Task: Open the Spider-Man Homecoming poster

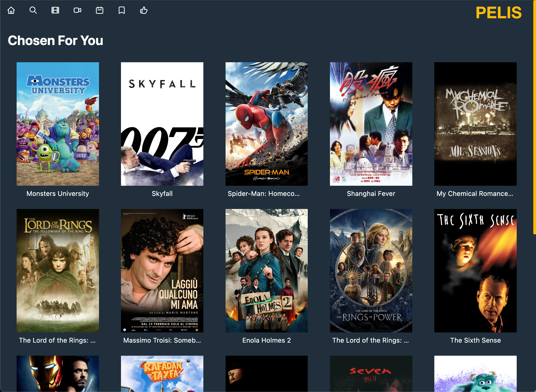Action: [266, 124]
